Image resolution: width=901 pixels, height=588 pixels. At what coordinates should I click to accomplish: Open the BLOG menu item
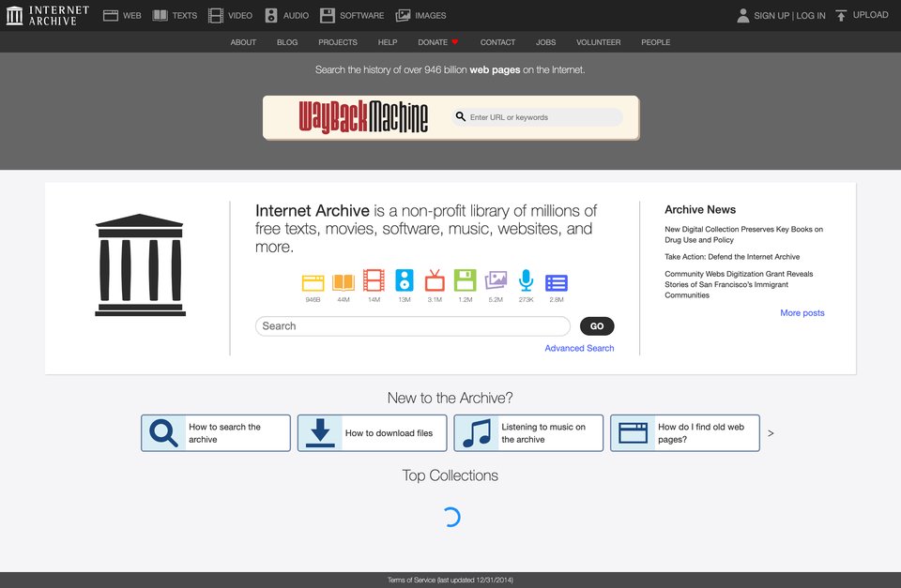[x=287, y=42]
